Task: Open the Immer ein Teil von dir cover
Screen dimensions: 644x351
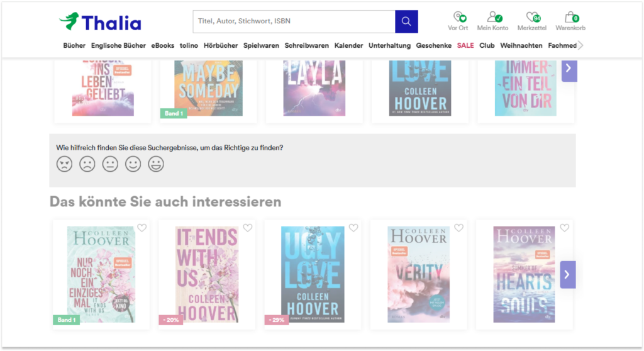Action: tap(526, 88)
